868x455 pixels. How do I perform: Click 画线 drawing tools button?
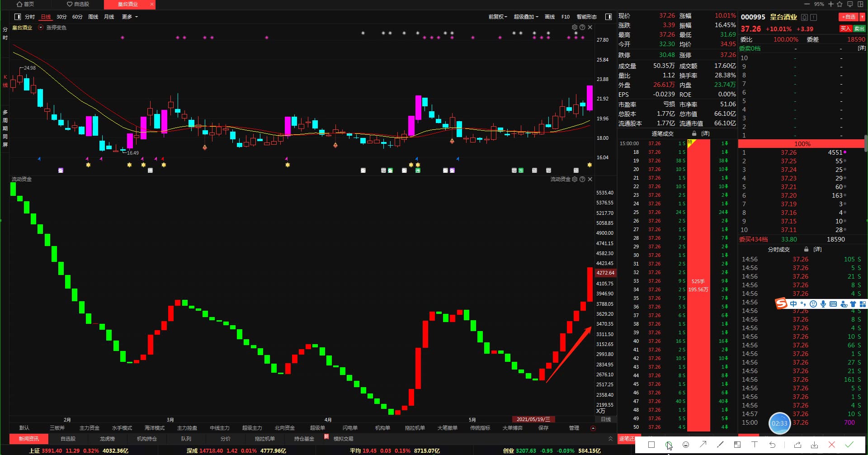pyautogui.click(x=550, y=17)
